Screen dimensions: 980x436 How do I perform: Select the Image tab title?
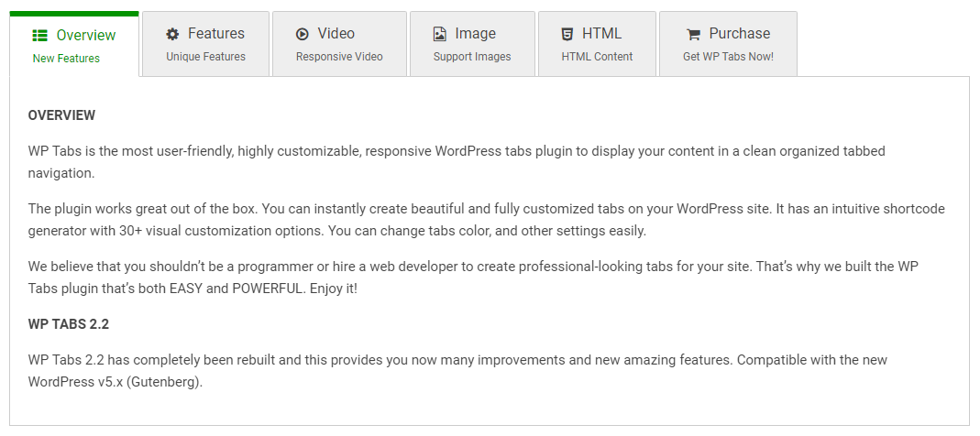pos(475,34)
